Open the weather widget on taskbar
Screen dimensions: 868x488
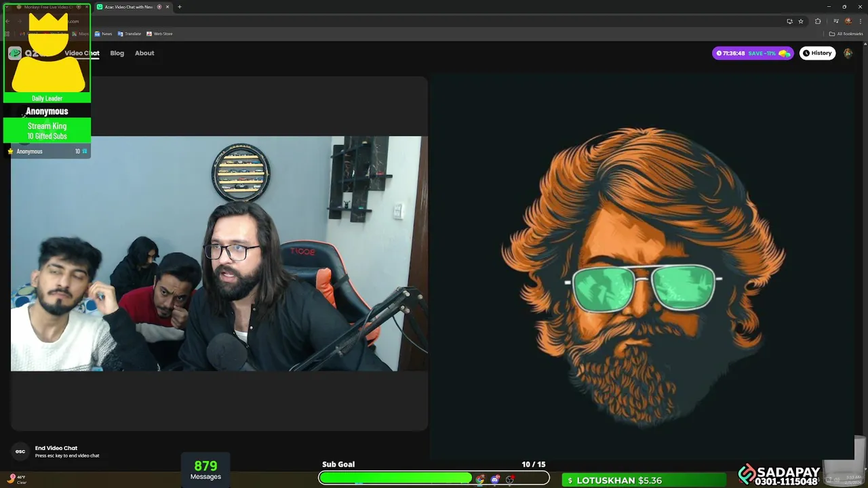coord(18,479)
